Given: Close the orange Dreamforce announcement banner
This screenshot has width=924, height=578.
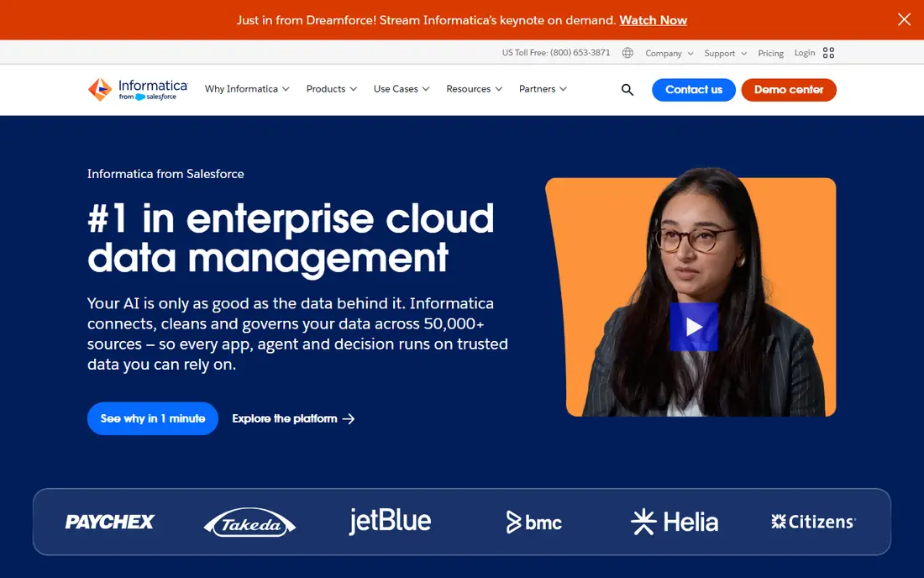Looking at the screenshot, I should point(904,19).
